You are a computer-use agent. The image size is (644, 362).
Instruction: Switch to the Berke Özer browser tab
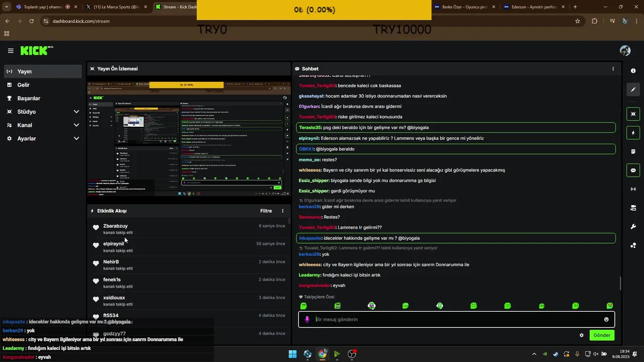[465, 7]
